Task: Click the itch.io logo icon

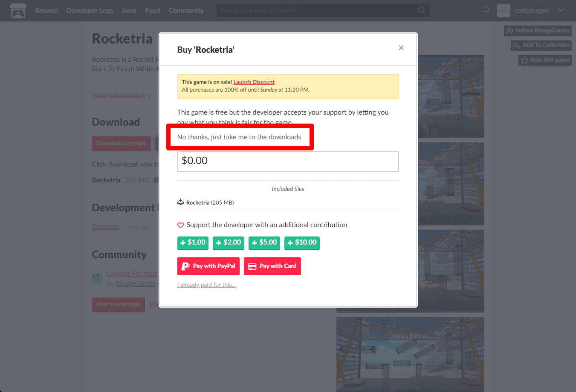Action: tap(18, 11)
